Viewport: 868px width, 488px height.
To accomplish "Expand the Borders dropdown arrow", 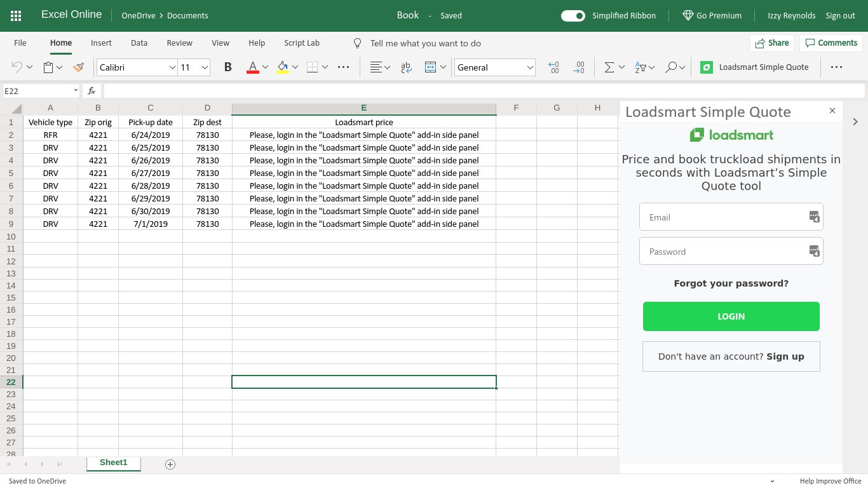I will pyautogui.click(x=325, y=67).
